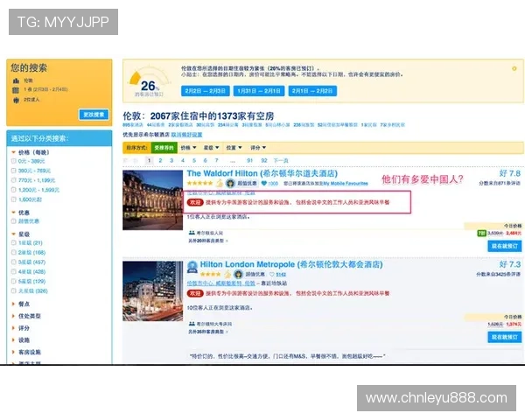Click the calendar icon beside the stay dates
Viewport: 525px width, 420px height.
16,90
